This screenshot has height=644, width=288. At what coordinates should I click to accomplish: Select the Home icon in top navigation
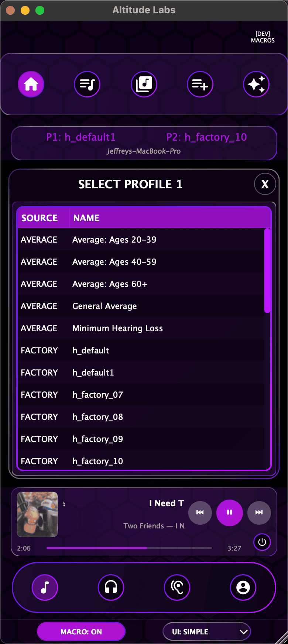[x=31, y=84]
